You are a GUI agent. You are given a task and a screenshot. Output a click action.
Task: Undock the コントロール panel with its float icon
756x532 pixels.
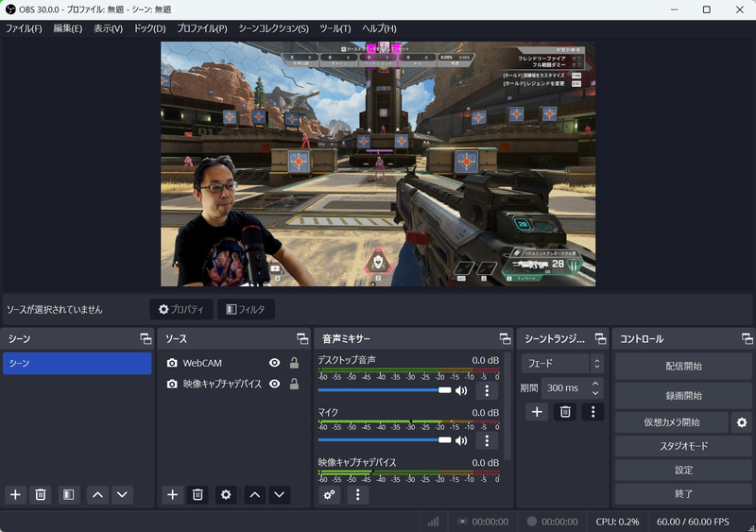(x=747, y=338)
